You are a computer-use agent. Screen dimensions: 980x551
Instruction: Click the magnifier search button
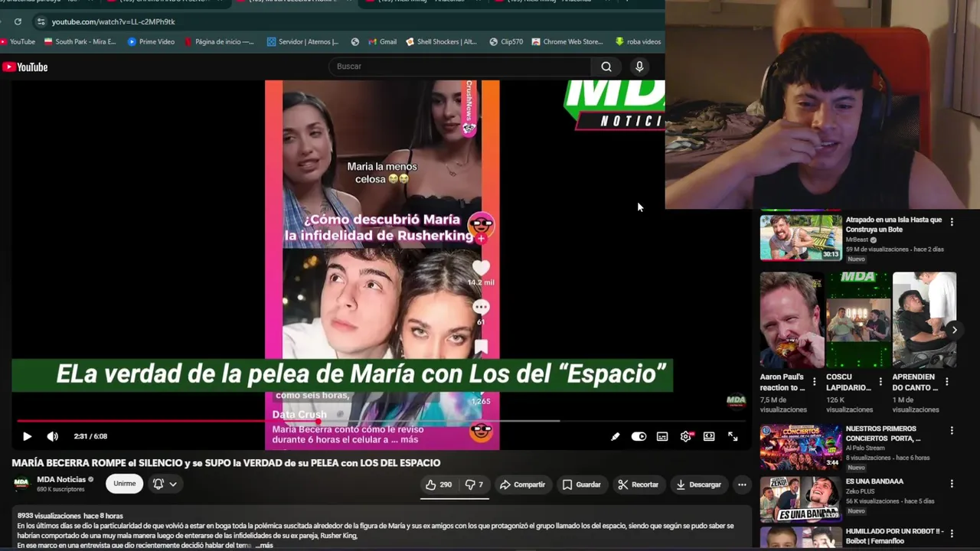pyautogui.click(x=606, y=67)
